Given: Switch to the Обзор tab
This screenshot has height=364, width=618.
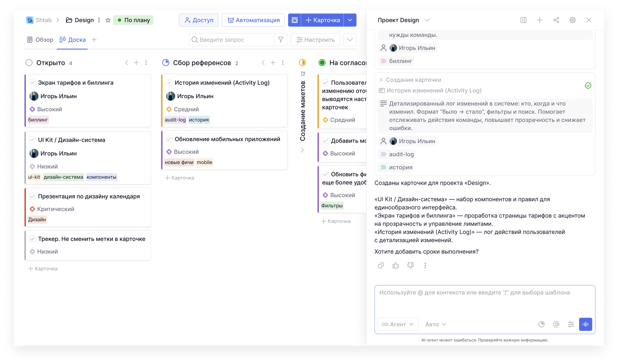Looking at the screenshot, I should [40, 40].
